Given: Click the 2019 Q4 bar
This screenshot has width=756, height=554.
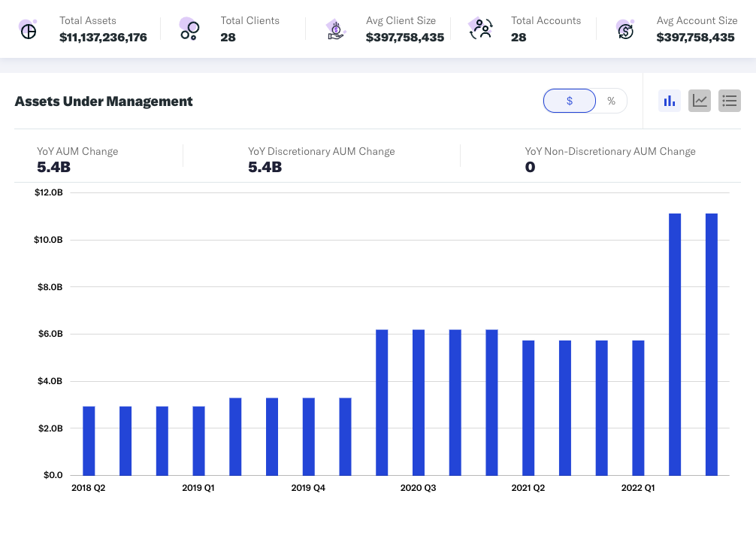Looking at the screenshot, I should [309, 436].
